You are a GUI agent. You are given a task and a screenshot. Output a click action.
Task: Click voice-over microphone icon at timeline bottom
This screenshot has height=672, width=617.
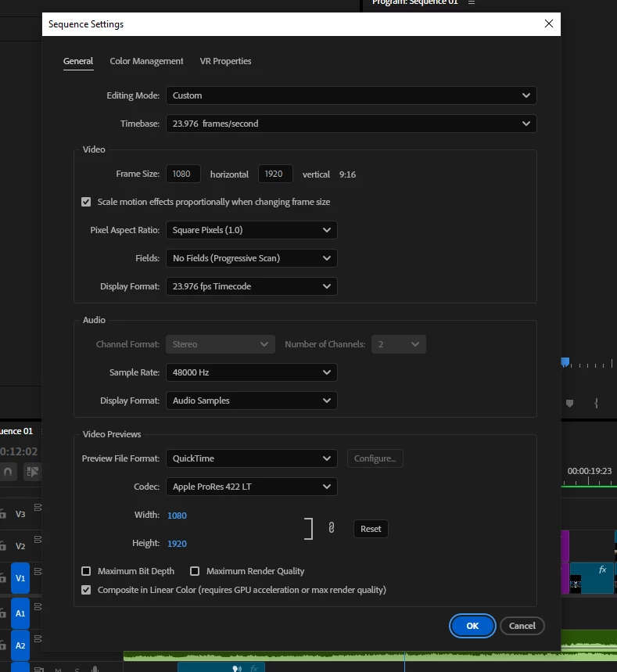[x=95, y=669]
